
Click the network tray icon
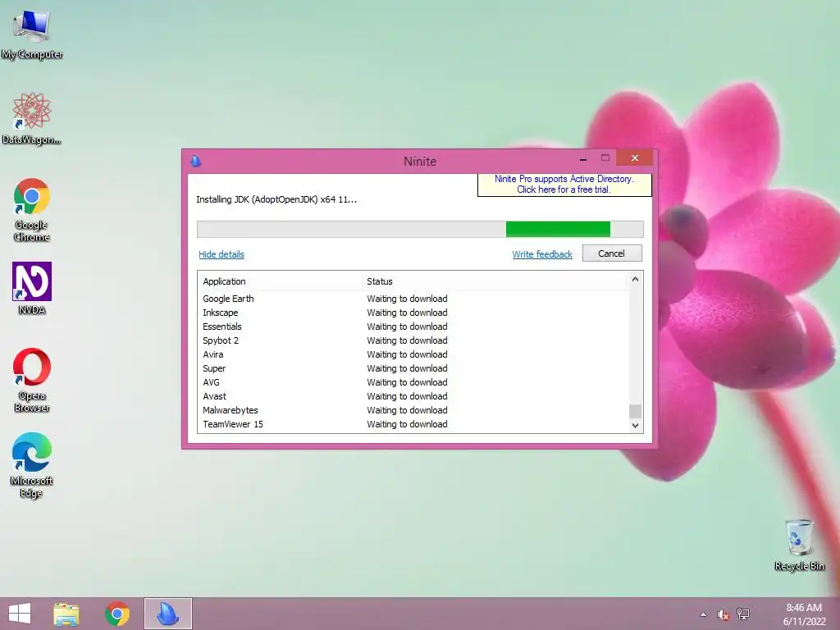[x=743, y=614]
